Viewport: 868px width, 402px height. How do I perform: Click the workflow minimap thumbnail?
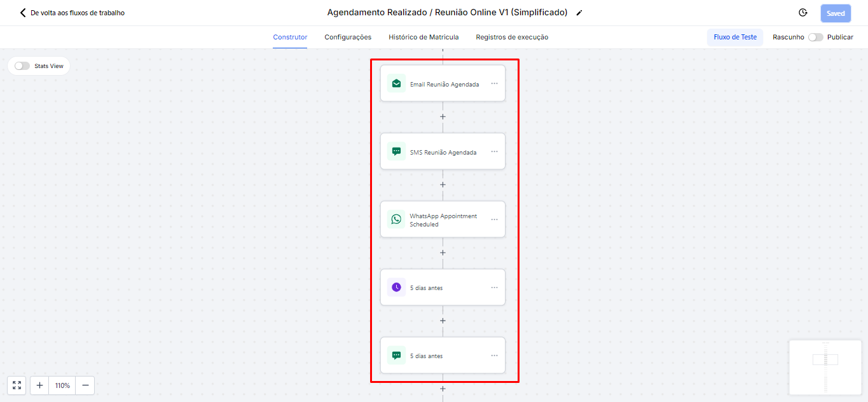click(x=825, y=368)
